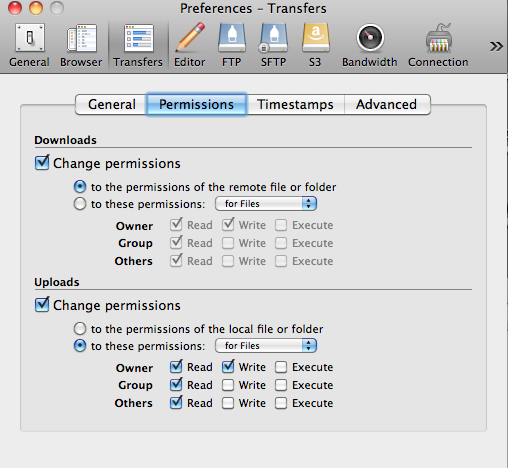Open FTP preferences drive icon

232,38
